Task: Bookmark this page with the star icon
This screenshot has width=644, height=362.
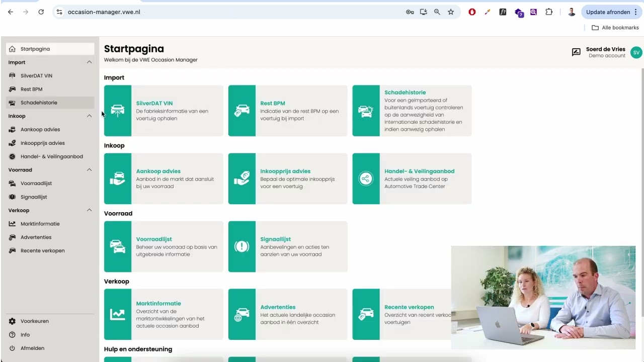Action: [451, 12]
